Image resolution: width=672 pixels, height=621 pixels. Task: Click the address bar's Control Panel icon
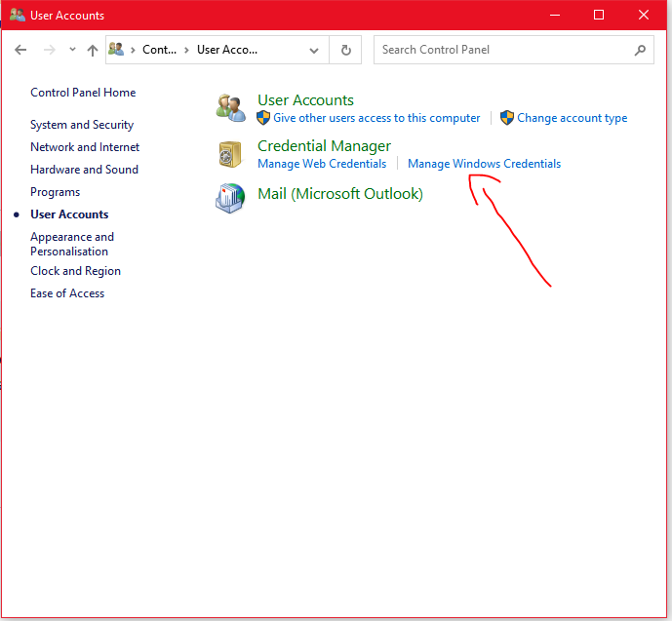(117, 50)
